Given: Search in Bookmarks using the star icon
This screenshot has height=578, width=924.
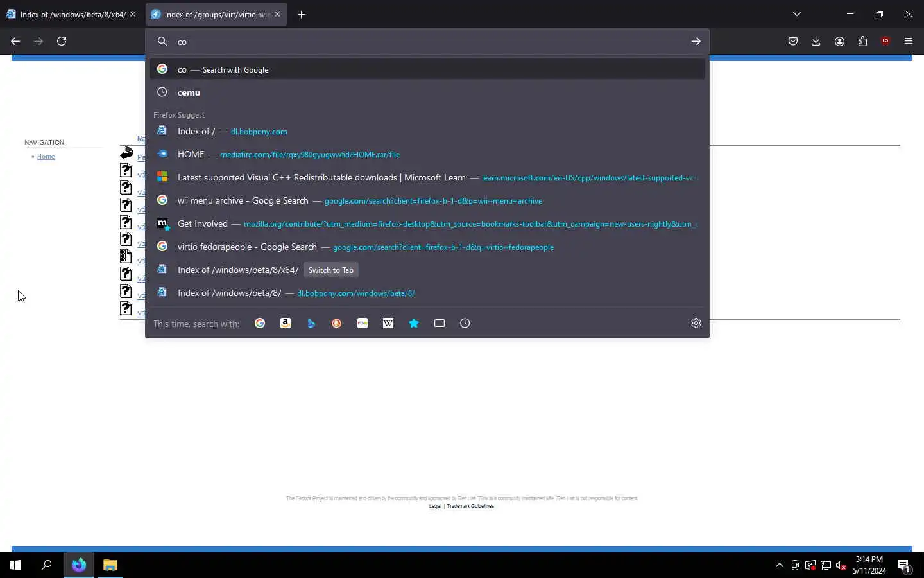Looking at the screenshot, I should [414, 323].
